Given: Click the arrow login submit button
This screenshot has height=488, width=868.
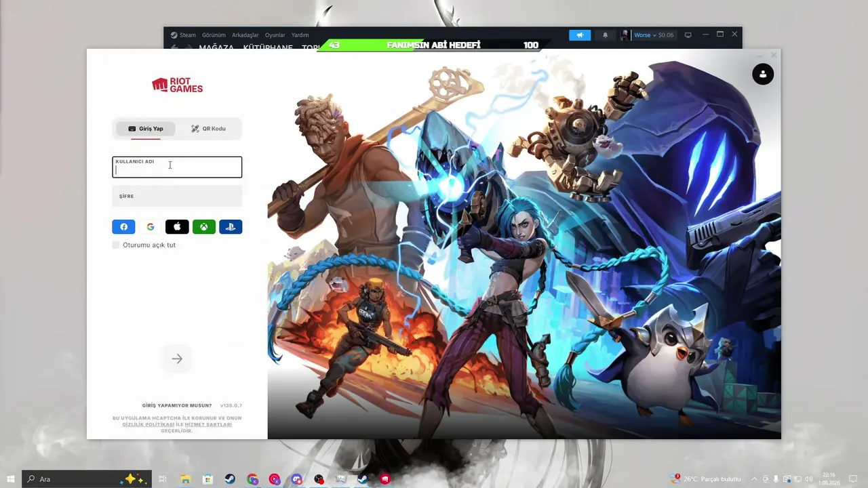Looking at the screenshot, I should coord(177,359).
